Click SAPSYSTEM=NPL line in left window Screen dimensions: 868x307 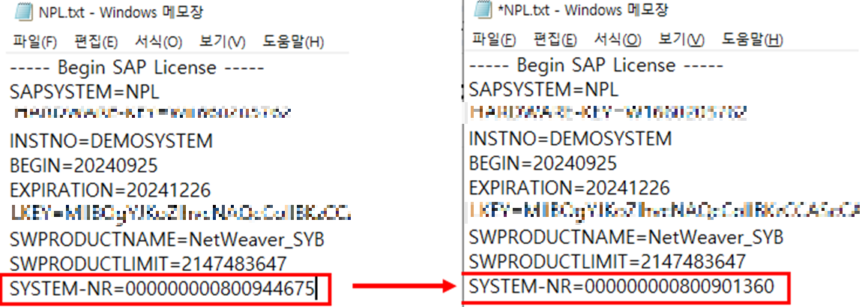coord(84,92)
